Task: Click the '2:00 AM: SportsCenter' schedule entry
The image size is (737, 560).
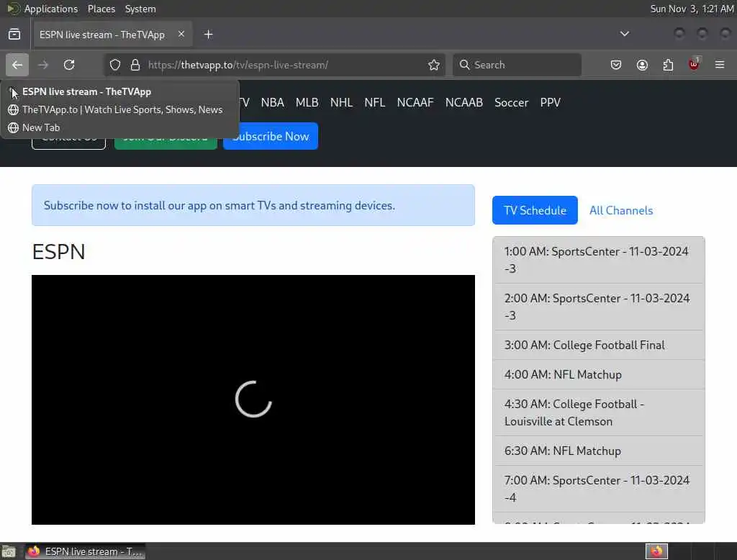Action: pos(598,307)
